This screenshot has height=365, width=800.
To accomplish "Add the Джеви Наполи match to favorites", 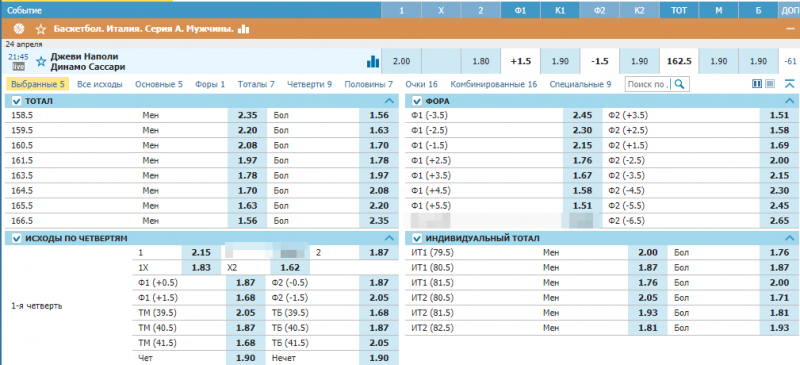I will pos(41,62).
